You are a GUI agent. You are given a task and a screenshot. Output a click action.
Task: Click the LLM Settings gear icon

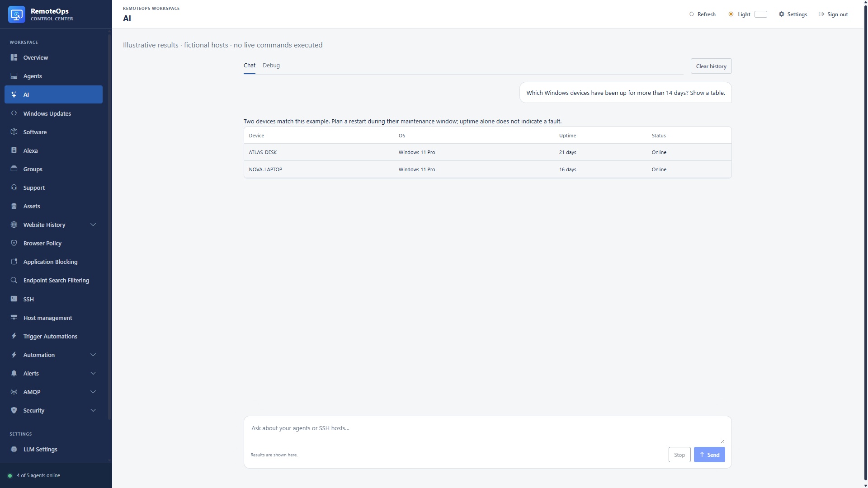point(14,449)
